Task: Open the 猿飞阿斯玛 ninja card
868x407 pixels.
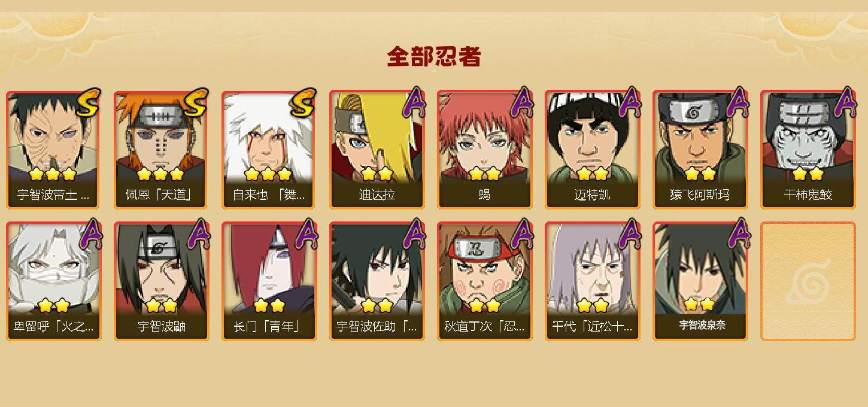Action: [x=700, y=150]
